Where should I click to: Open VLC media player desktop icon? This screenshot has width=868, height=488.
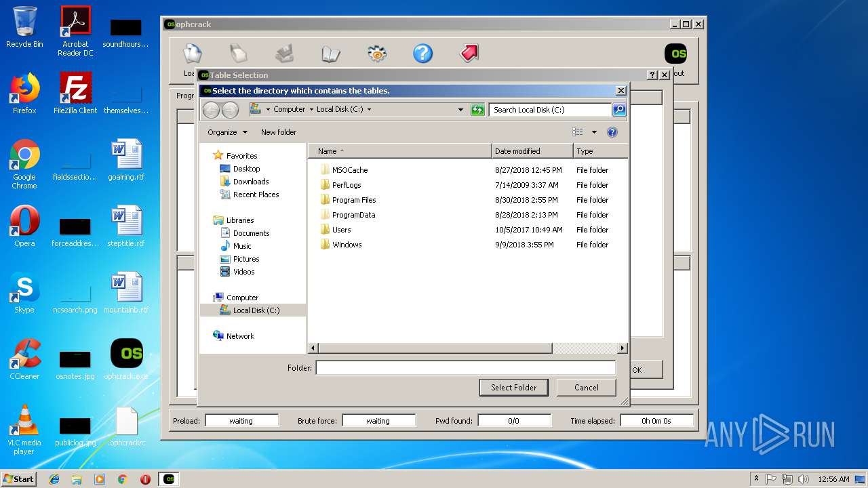coord(24,430)
